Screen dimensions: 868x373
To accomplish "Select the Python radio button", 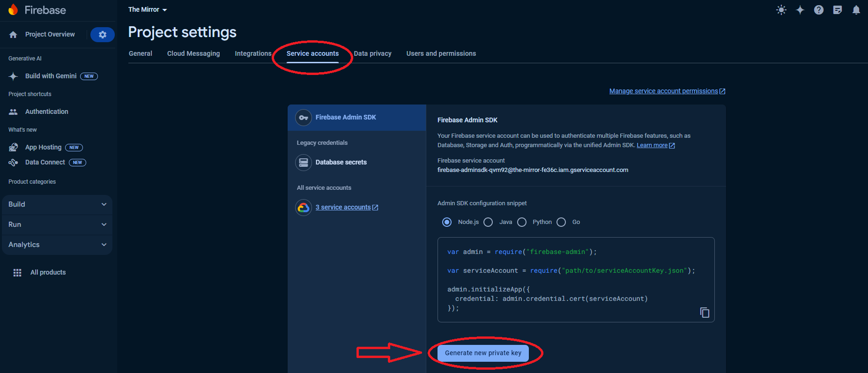I will click(x=522, y=222).
